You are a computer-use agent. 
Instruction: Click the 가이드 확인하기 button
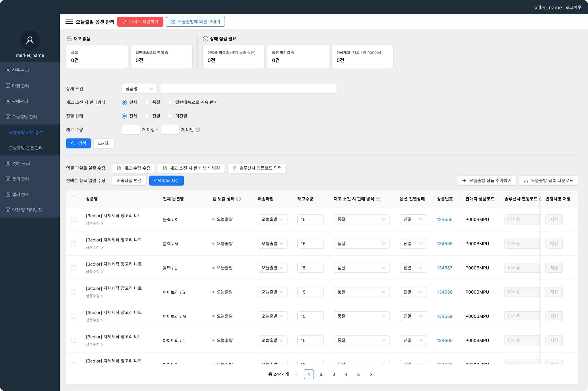(140, 22)
